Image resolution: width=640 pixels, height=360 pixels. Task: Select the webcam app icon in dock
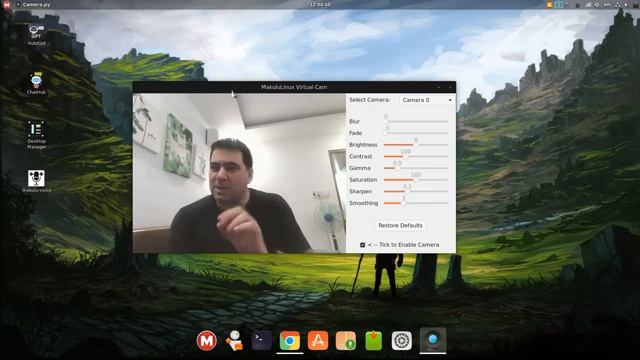[x=433, y=340]
